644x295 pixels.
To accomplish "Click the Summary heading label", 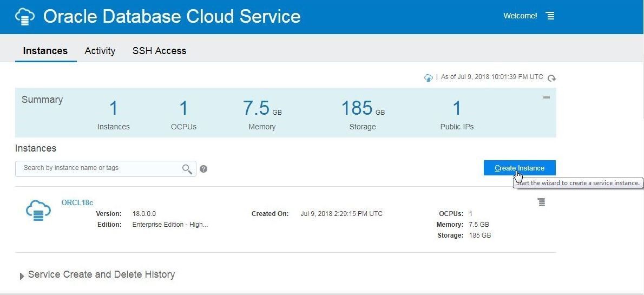I will 42,100.
